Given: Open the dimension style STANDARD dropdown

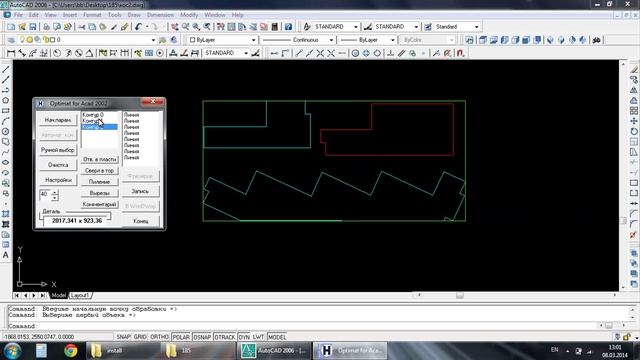Looking at the screenshot, I should click(x=416, y=27).
